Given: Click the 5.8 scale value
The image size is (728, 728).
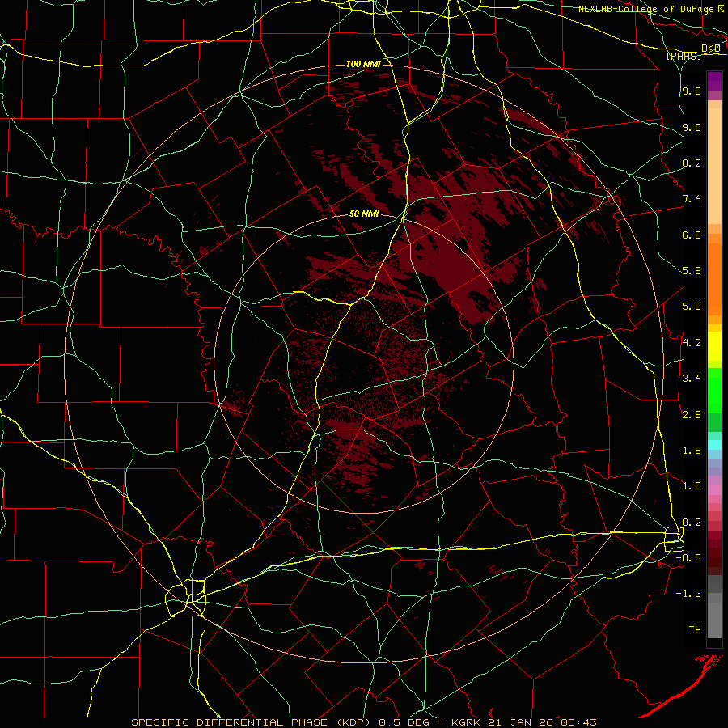Looking at the screenshot, I should click(692, 271).
